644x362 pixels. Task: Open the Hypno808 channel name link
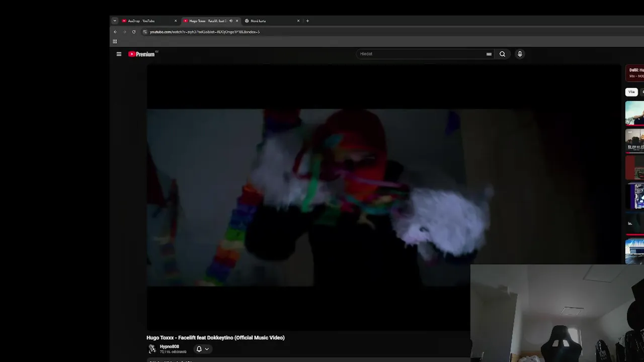[169, 346]
